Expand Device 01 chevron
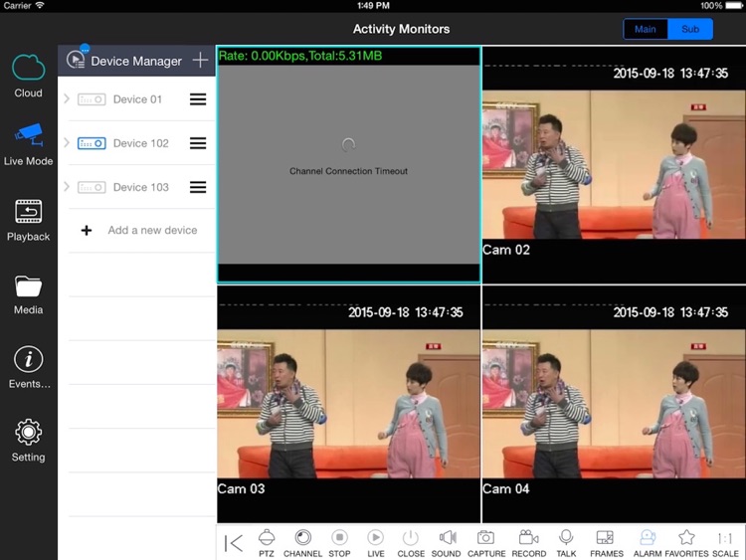Viewport: 746px width, 560px height. tap(67, 98)
